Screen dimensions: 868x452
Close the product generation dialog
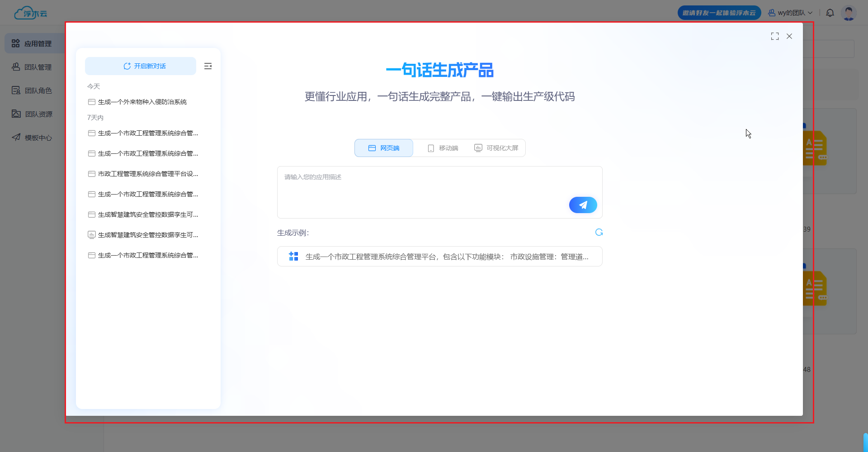(789, 36)
